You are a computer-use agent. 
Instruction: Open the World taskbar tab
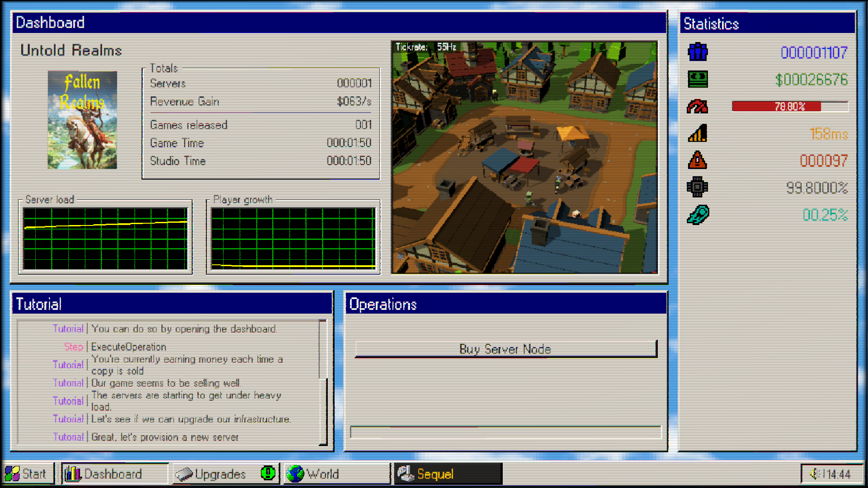click(x=336, y=474)
